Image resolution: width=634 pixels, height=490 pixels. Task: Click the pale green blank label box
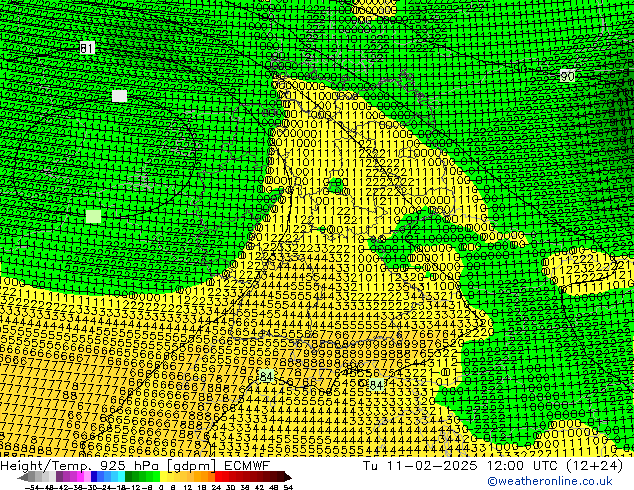pyautogui.click(x=93, y=216)
